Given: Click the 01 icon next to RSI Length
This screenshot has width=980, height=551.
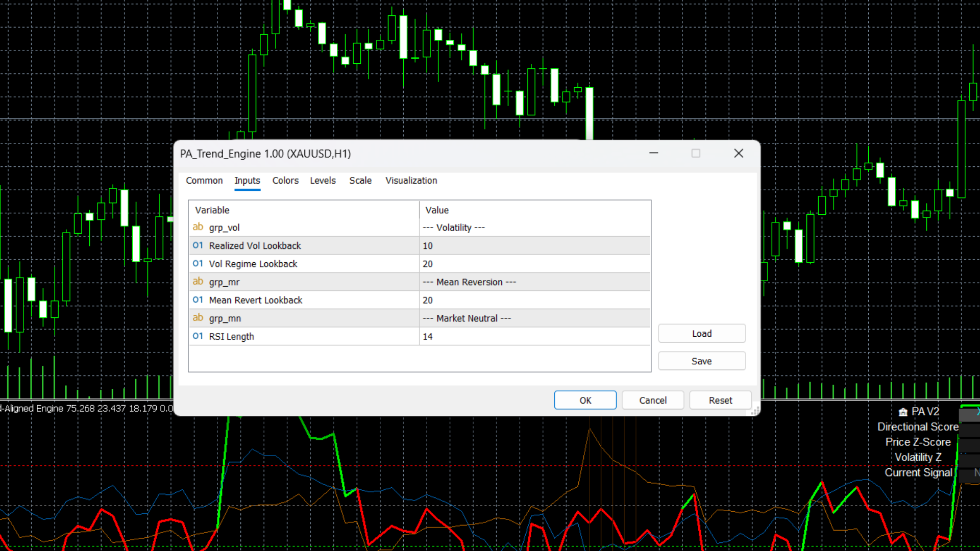Looking at the screenshot, I should click(198, 336).
